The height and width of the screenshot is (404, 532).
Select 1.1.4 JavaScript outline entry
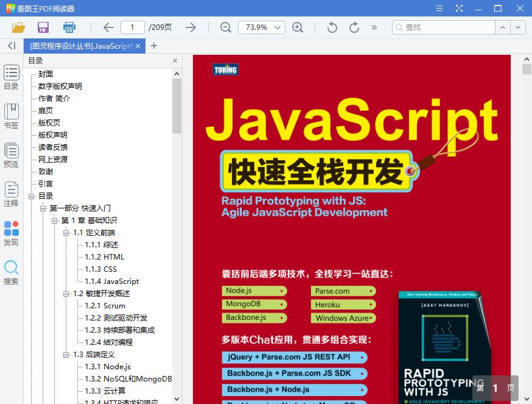pos(112,282)
